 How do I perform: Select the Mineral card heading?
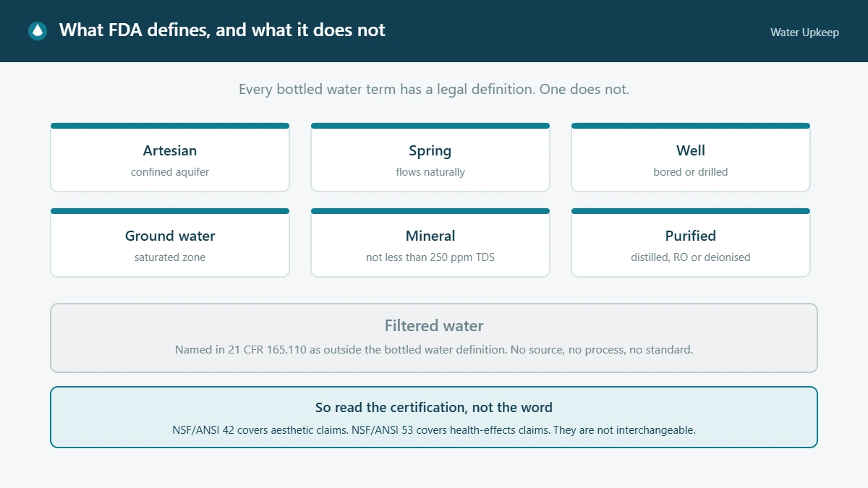click(x=430, y=236)
